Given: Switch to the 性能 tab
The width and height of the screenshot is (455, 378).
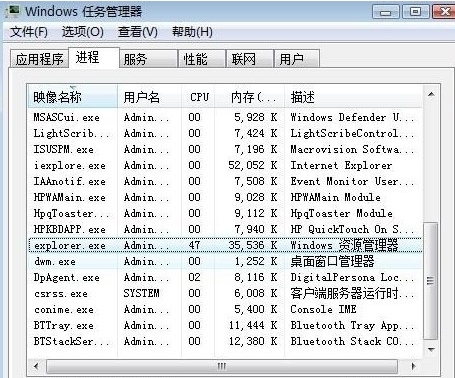Looking at the screenshot, I should coord(202,59).
